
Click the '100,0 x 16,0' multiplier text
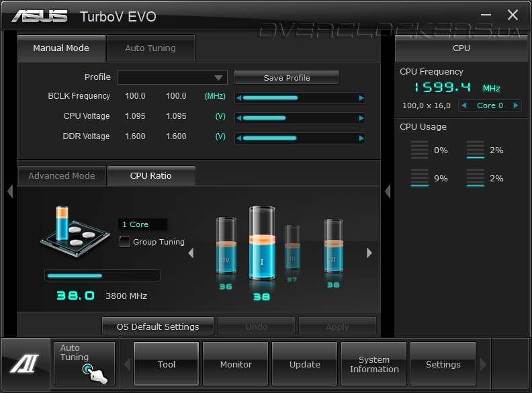pyautogui.click(x=427, y=105)
